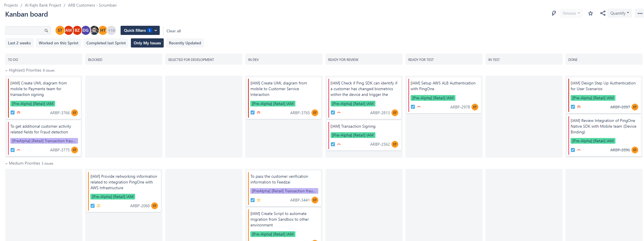Image resolution: width=644 pixels, height=241 pixels.
Task: Show the +14 more assignees
Action: coord(111,30)
